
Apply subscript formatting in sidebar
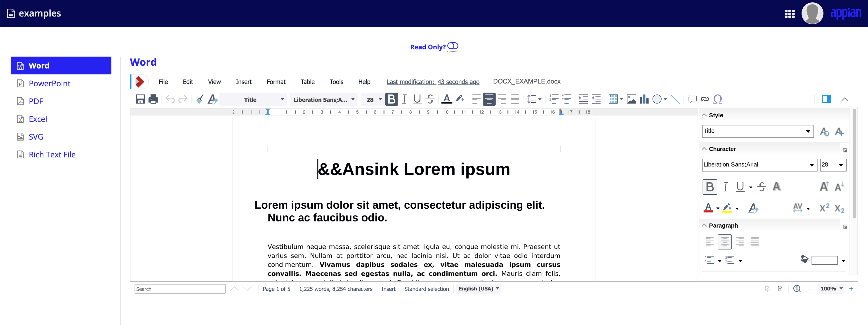839,209
